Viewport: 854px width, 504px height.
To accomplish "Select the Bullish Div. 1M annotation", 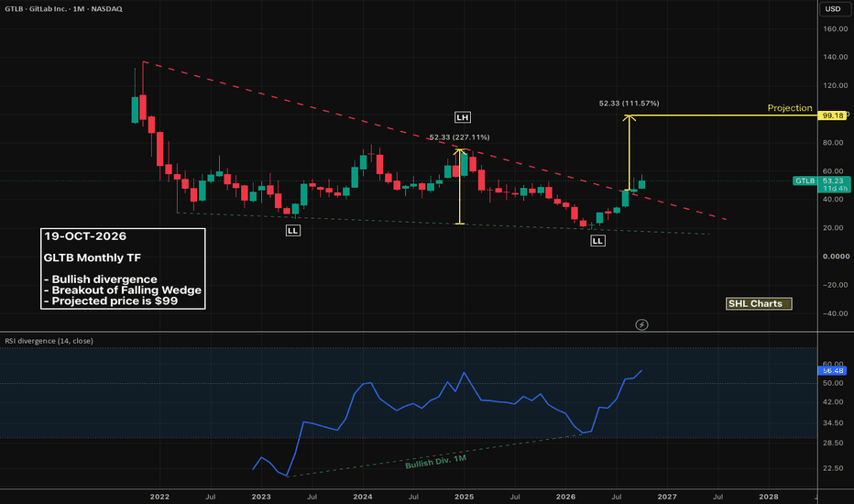I will pos(436,462).
